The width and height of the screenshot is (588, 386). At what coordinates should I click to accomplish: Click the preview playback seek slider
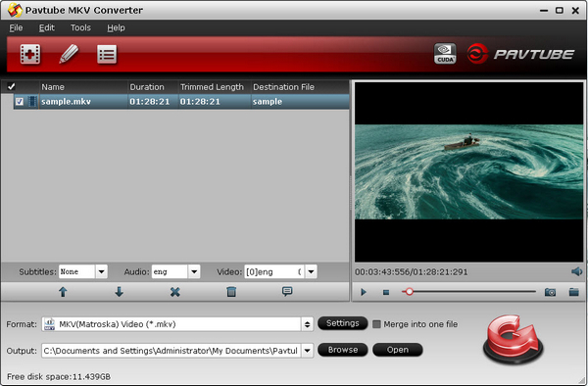pos(468,292)
